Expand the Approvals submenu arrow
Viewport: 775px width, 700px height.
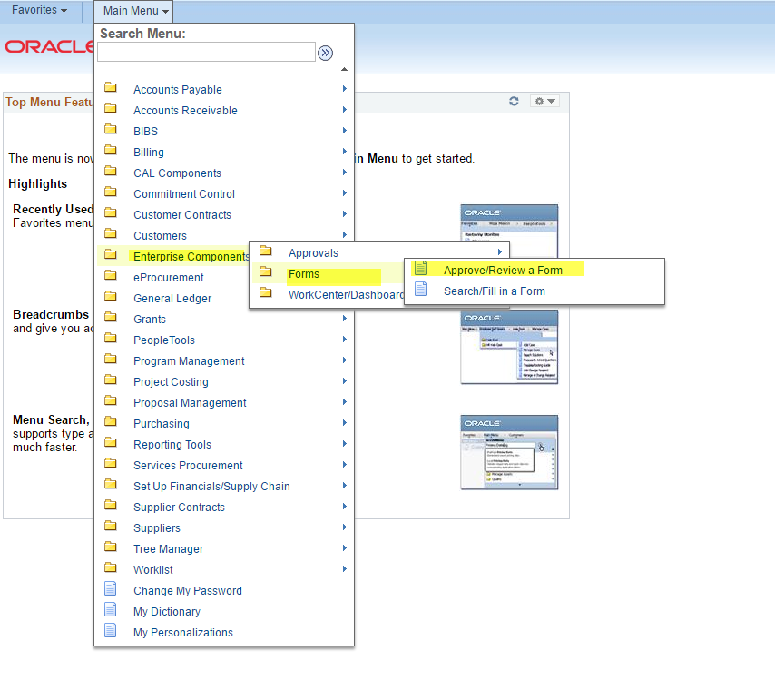point(500,252)
